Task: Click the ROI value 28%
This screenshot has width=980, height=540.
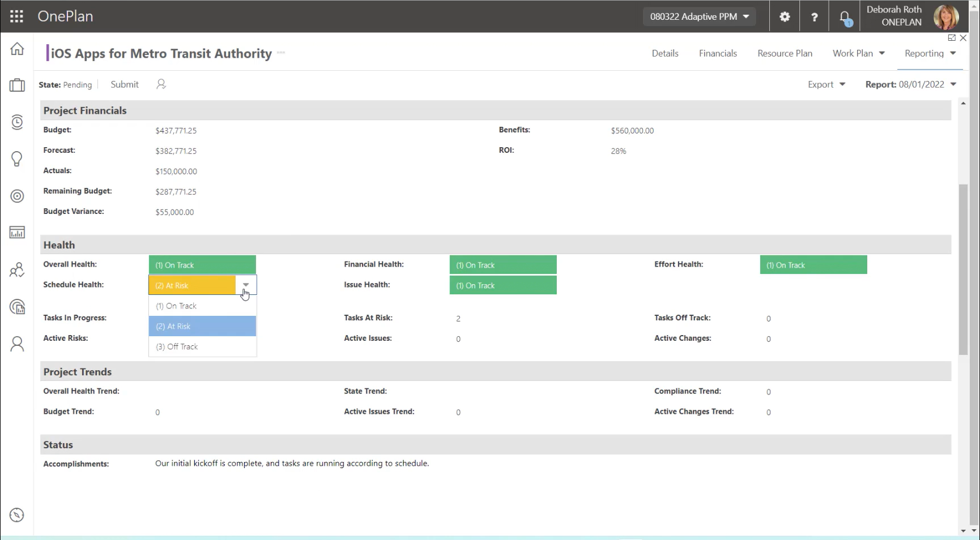Action: click(x=619, y=151)
